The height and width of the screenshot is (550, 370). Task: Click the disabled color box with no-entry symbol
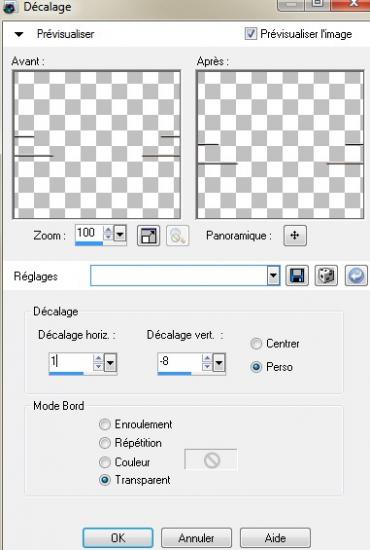tap(211, 460)
